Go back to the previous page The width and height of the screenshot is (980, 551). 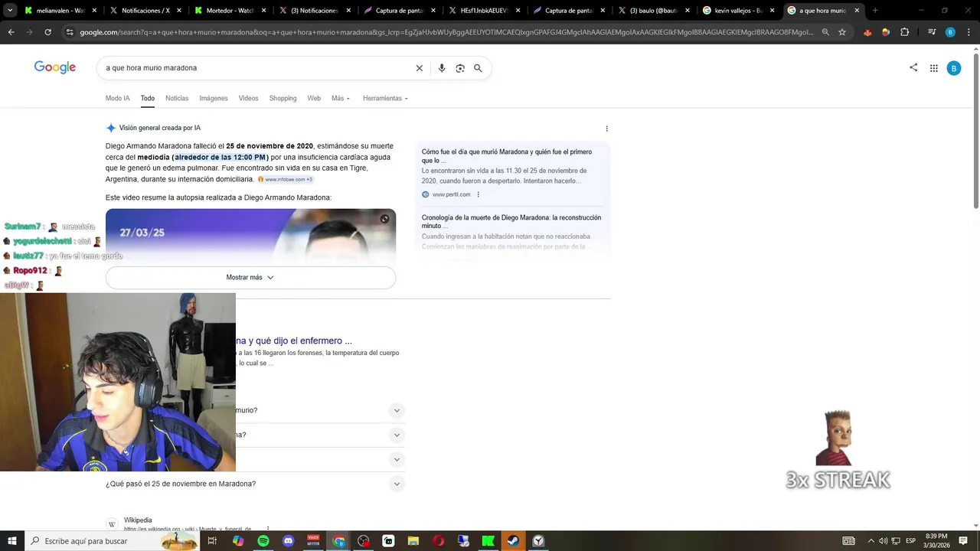pyautogui.click(x=11, y=32)
